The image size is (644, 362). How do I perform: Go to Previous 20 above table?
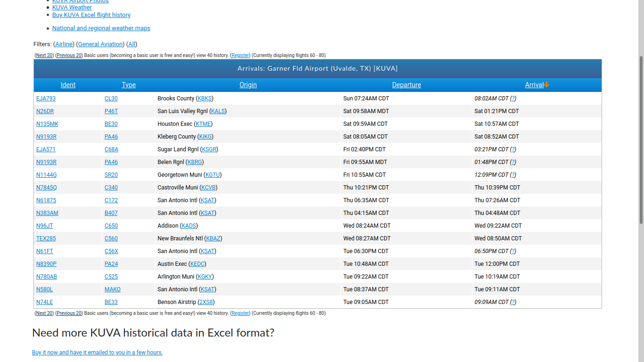click(x=69, y=56)
